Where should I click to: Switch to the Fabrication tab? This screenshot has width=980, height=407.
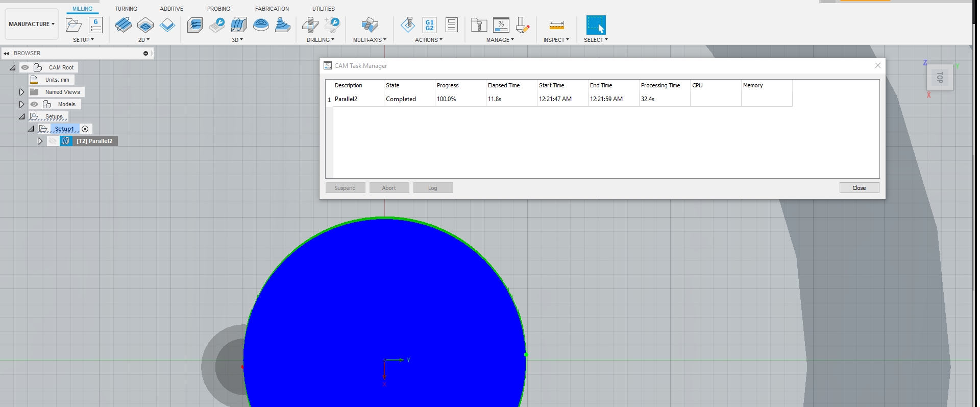coord(272,9)
